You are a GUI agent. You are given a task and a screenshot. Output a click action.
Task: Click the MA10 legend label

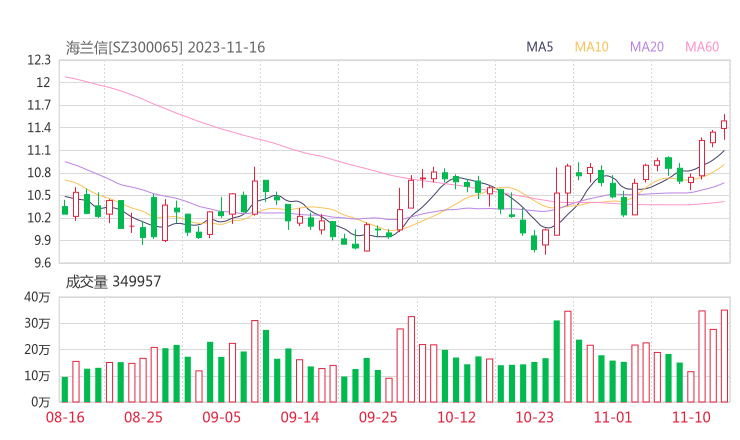[591, 47]
